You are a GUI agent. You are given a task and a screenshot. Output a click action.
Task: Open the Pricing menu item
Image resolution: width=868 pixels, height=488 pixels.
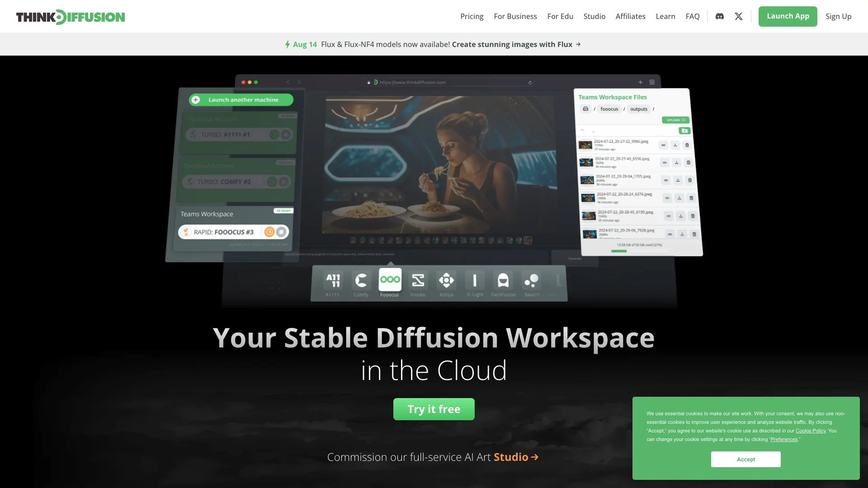pyautogui.click(x=472, y=16)
